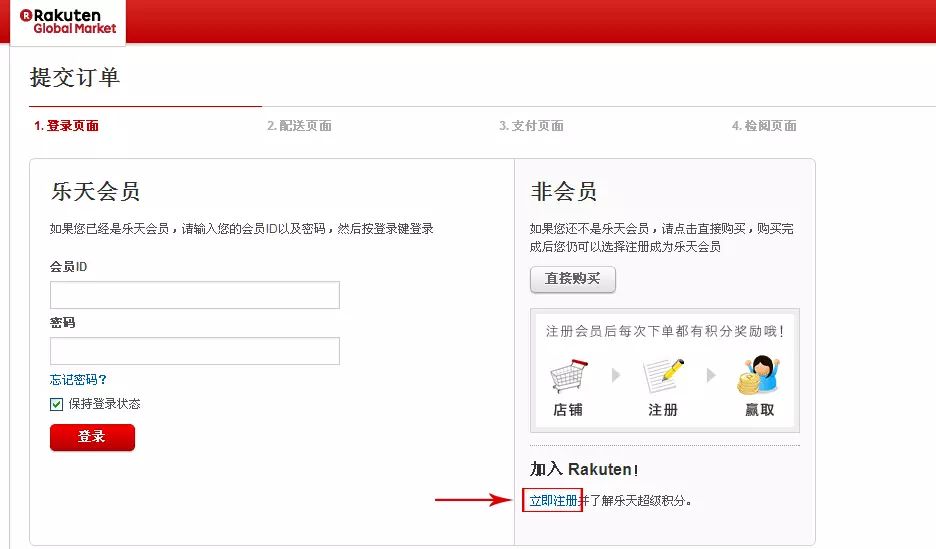936x549 pixels.
Task: Click the 会员ID field label
Action: pos(68,267)
